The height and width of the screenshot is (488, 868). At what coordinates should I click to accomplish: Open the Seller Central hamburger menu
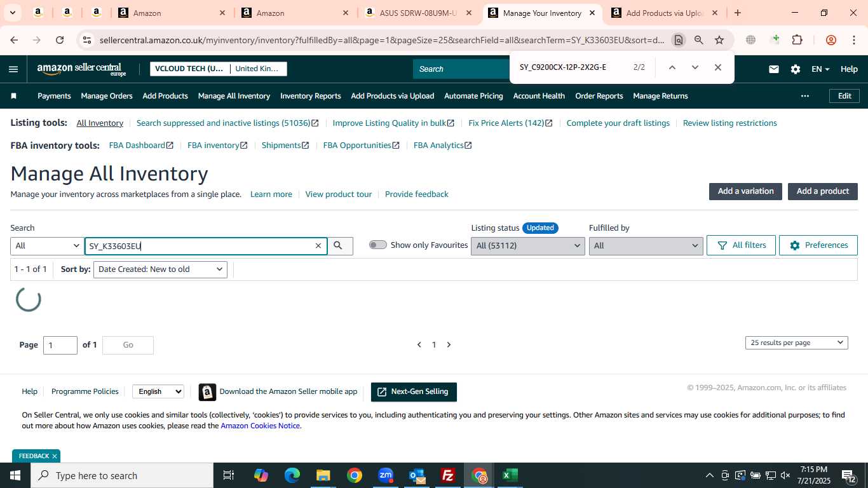point(13,69)
